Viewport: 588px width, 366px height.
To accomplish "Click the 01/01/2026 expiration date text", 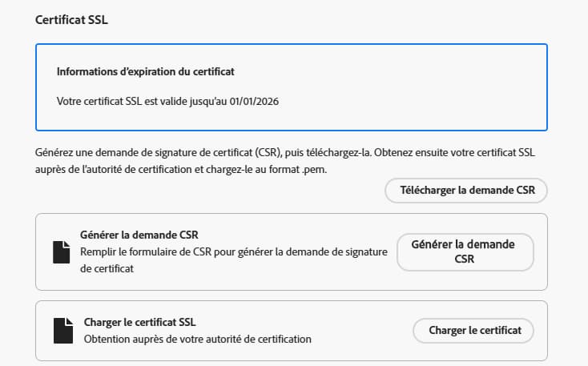I will point(254,102).
